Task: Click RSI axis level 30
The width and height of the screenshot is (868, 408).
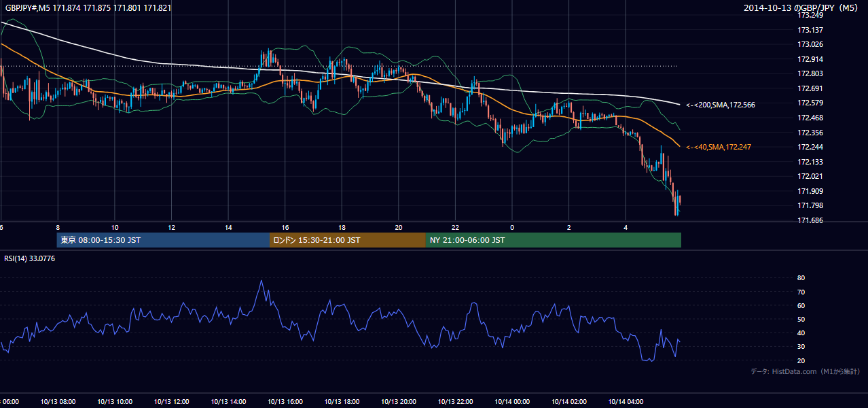Action: [801, 347]
